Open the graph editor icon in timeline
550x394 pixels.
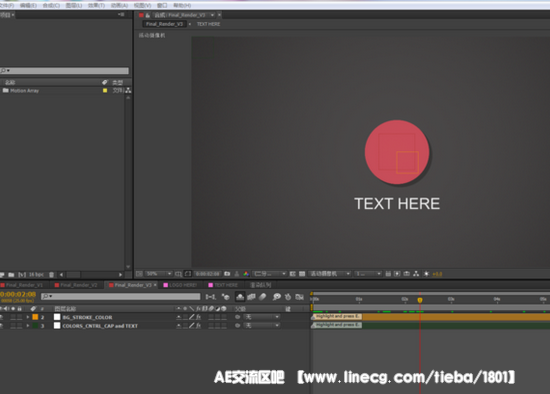point(299,297)
